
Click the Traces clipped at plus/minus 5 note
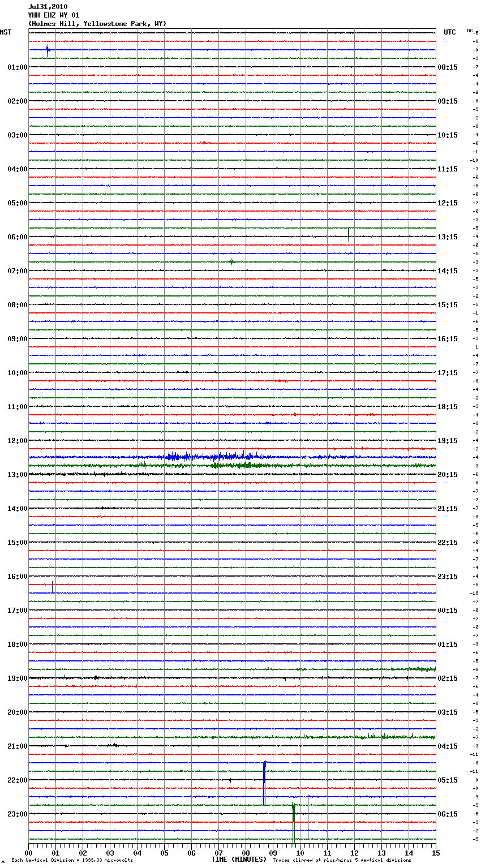342,860
